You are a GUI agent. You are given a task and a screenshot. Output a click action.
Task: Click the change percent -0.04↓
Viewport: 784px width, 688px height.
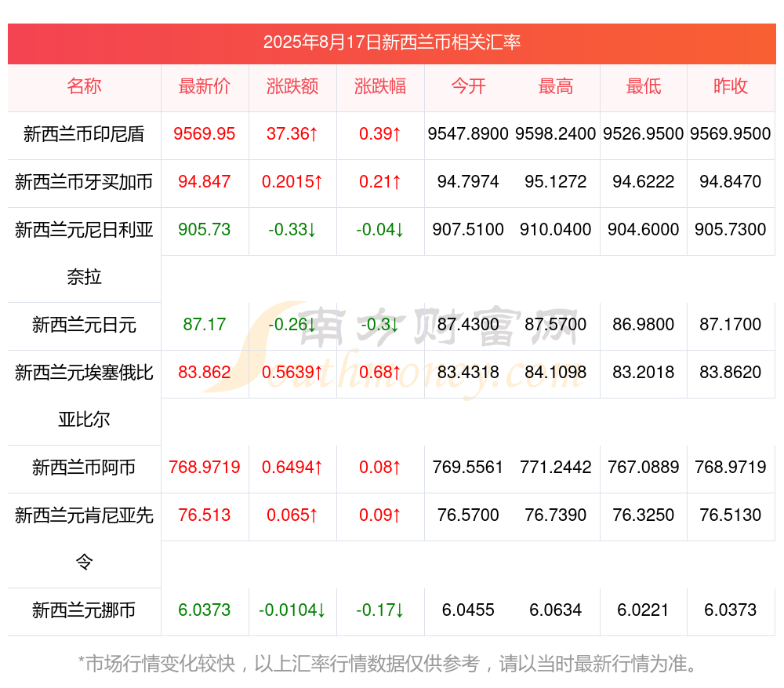click(380, 229)
